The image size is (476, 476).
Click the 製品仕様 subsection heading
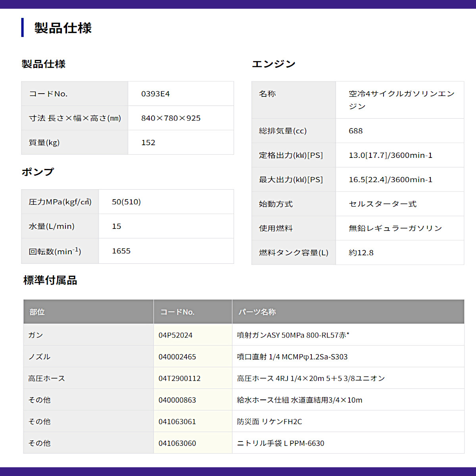click(x=44, y=64)
